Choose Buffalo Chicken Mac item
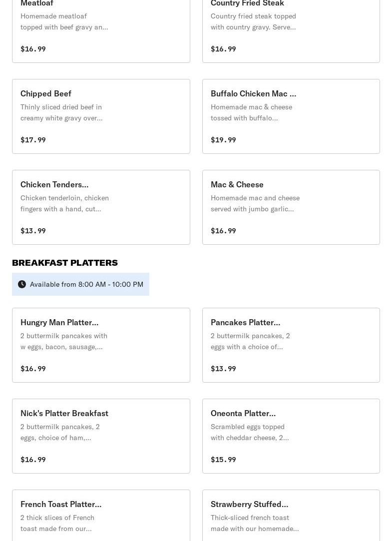 (x=291, y=116)
